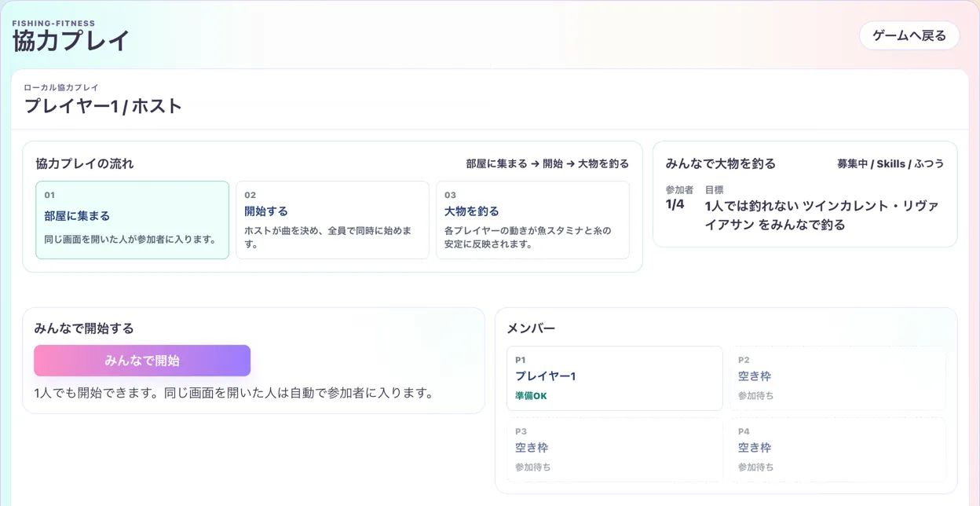Screen dimensions: 980x506
Task: Click the 1/4 participant count
Action: [x=675, y=204]
